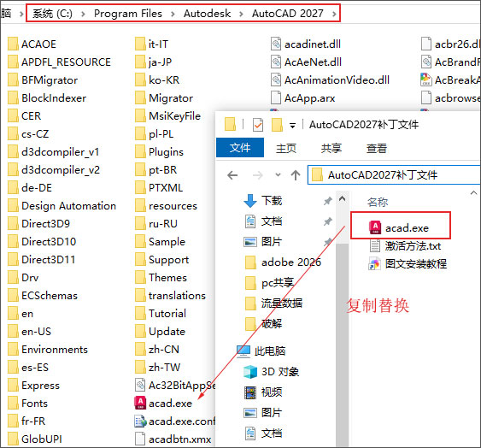Go up one folder level

pos(296,175)
